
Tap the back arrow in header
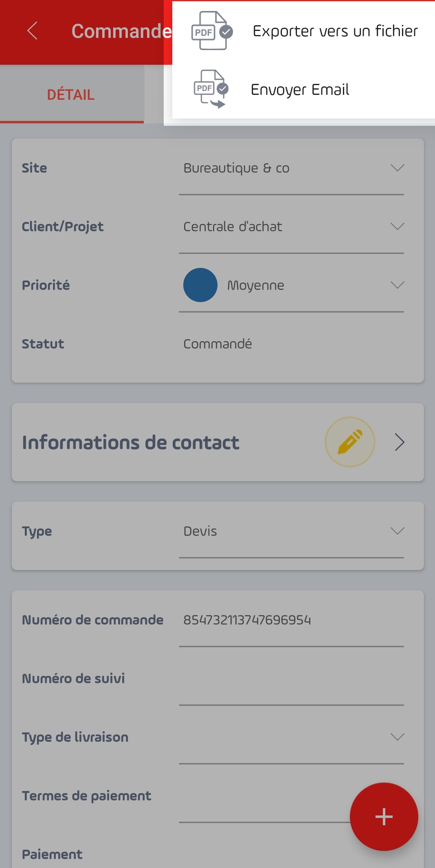point(33,31)
